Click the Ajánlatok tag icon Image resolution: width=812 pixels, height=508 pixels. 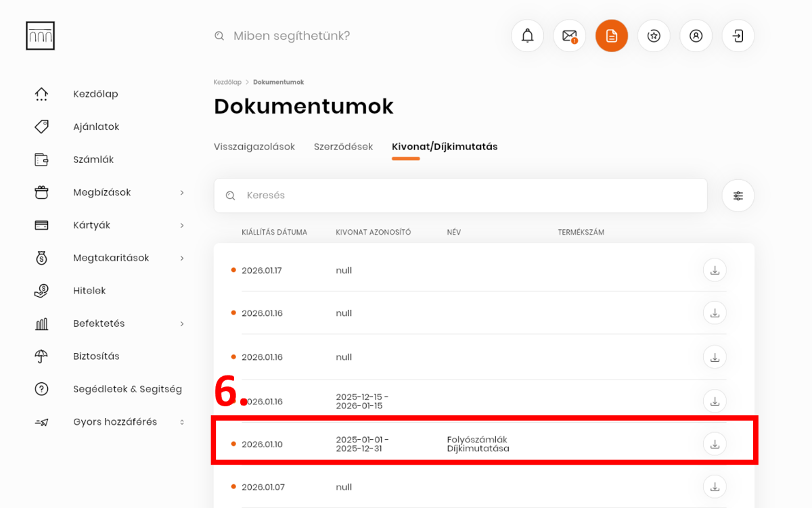pyautogui.click(x=41, y=126)
